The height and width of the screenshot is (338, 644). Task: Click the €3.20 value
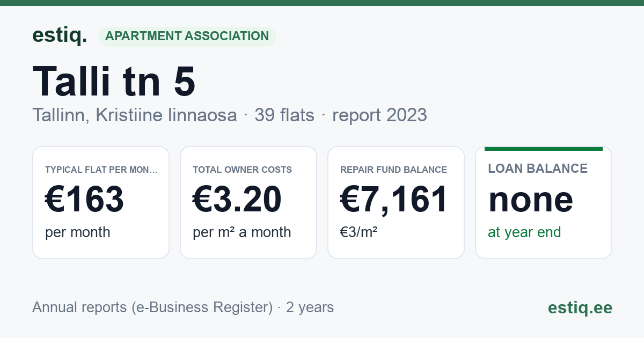237,199
